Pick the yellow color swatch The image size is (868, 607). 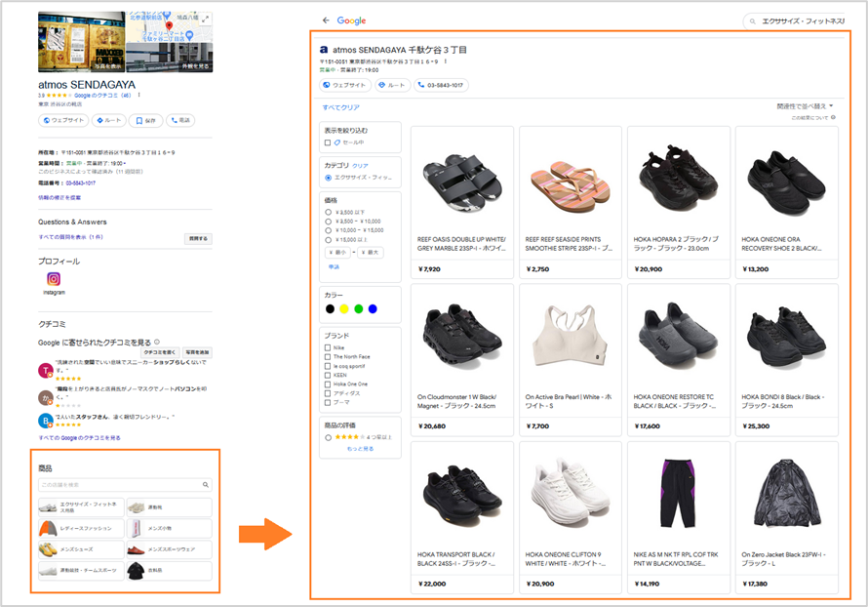[344, 309]
